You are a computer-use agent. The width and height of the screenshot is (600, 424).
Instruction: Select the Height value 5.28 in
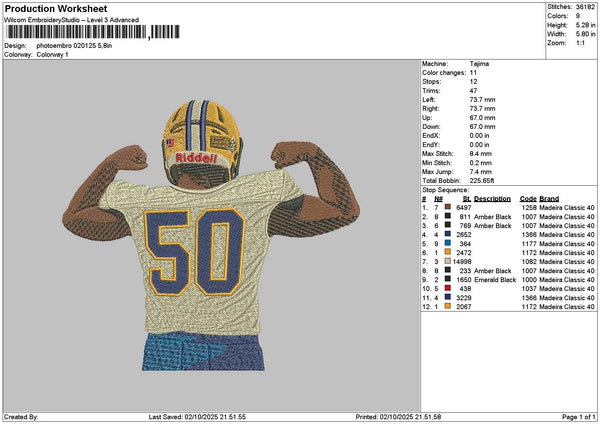click(x=585, y=25)
